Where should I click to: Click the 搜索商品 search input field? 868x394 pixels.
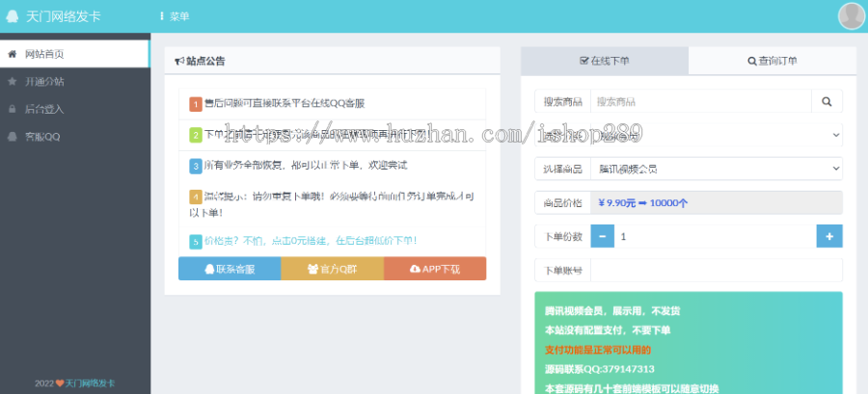699,101
